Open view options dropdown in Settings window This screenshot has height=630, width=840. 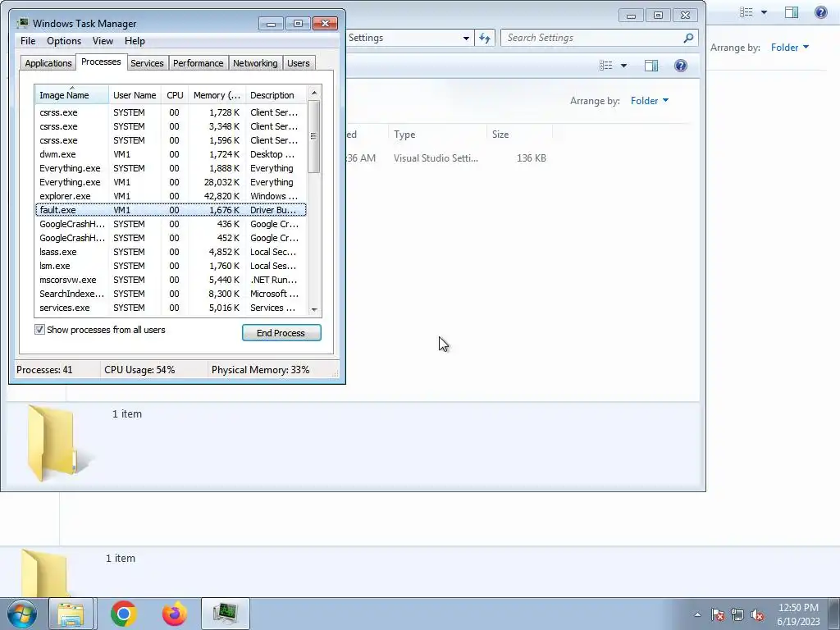click(x=623, y=66)
